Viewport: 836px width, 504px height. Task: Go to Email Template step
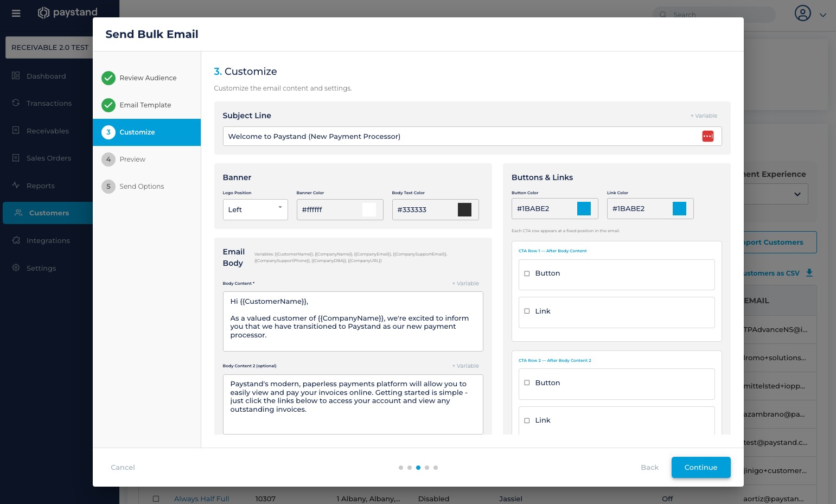147,105
